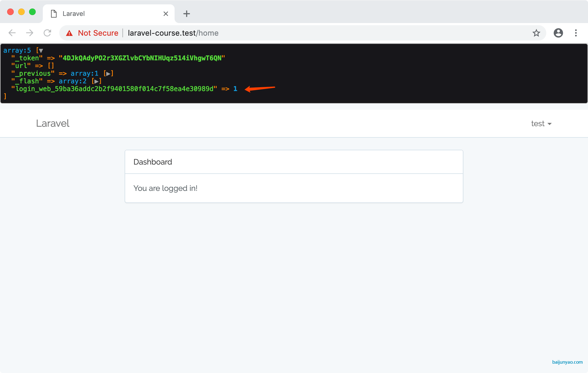Image resolution: width=588 pixels, height=373 pixels.
Task: Go forward using the browser forward arrow
Action: [30, 33]
